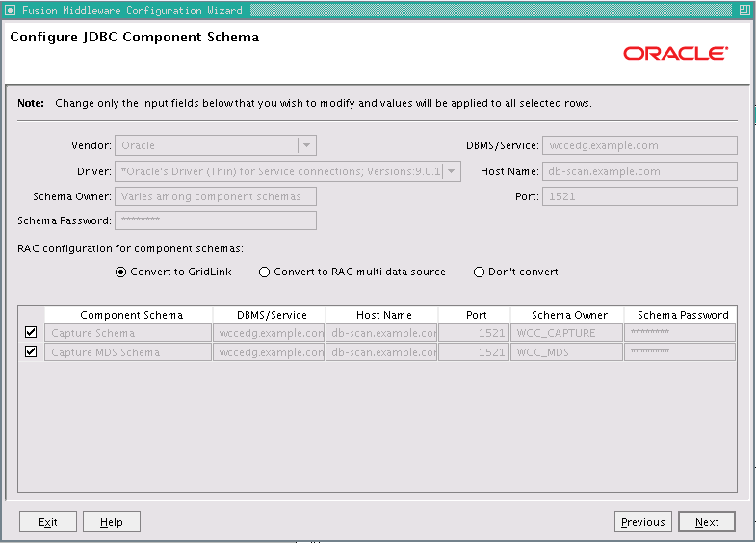The height and width of the screenshot is (543, 756).
Task: Click the Port field showing 1521
Action: [x=639, y=196]
